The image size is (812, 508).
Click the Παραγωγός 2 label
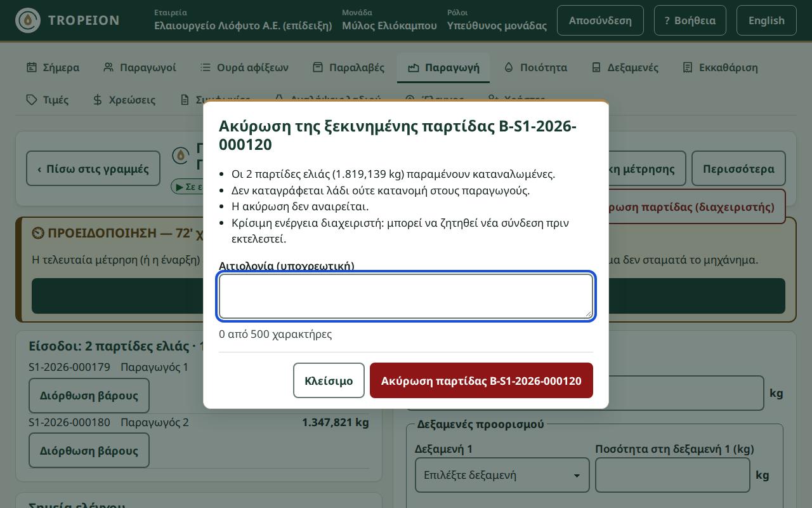click(x=155, y=422)
